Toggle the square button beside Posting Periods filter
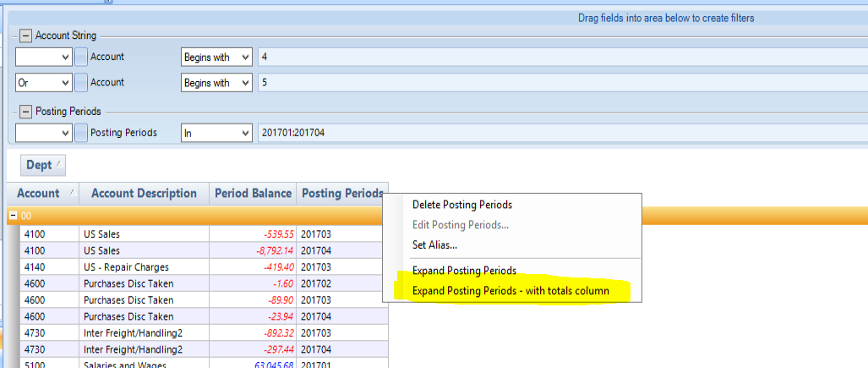 click(x=81, y=133)
